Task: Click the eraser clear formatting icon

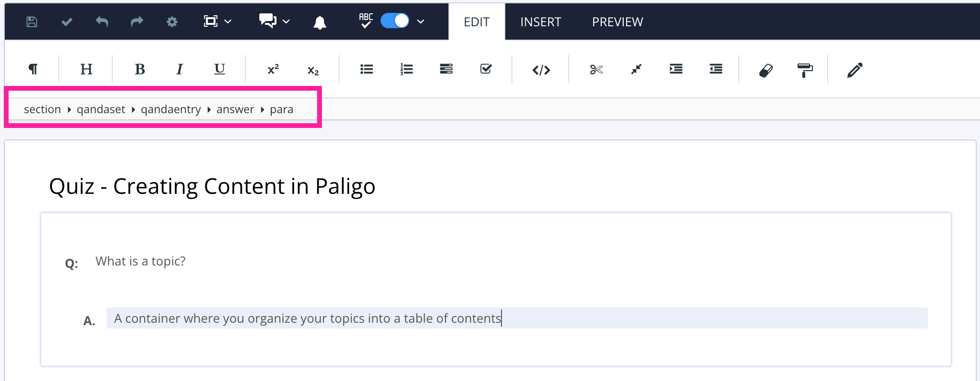Action: tap(766, 71)
